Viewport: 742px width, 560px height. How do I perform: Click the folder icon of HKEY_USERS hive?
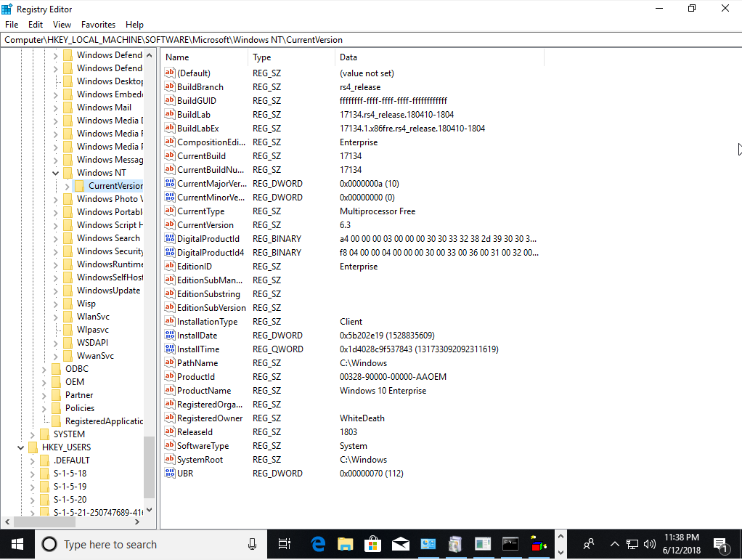[33, 447]
